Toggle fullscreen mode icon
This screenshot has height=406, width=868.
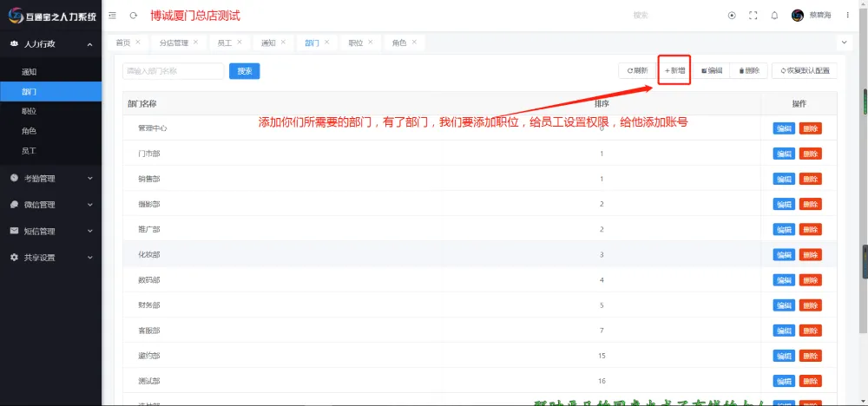[753, 16]
